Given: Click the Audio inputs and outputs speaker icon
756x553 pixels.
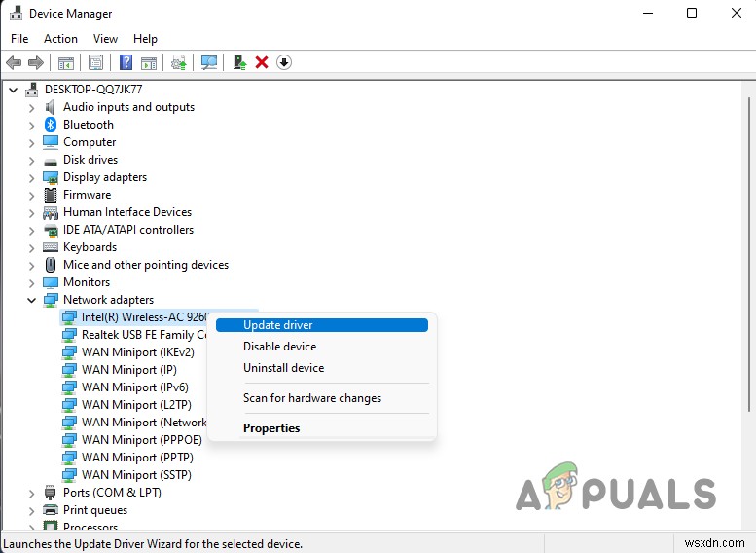Looking at the screenshot, I should (x=51, y=107).
